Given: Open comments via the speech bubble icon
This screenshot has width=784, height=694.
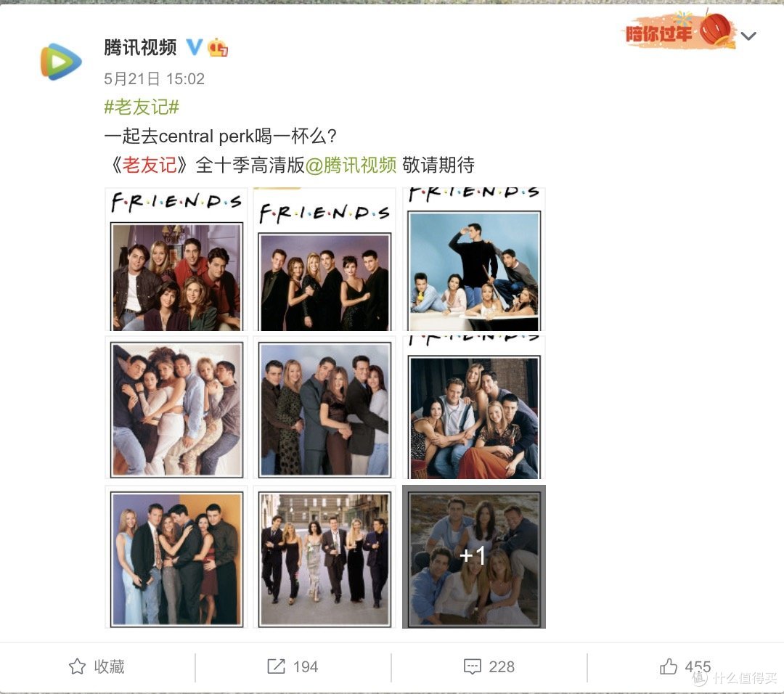Looking at the screenshot, I should click(x=473, y=666).
